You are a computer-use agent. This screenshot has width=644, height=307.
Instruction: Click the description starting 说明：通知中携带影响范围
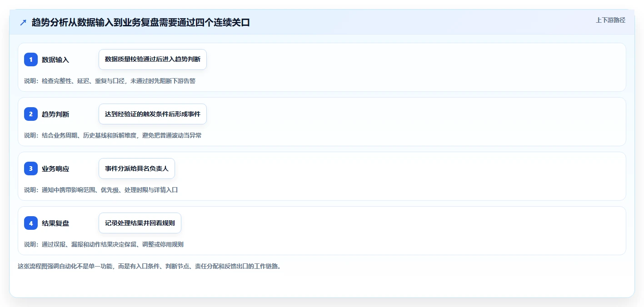[101, 190]
